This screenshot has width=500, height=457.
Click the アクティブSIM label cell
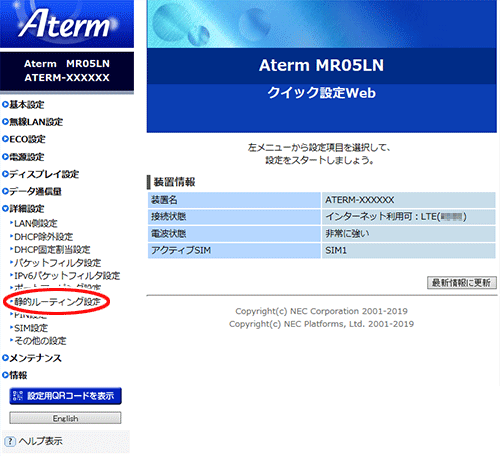coord(234,250)
